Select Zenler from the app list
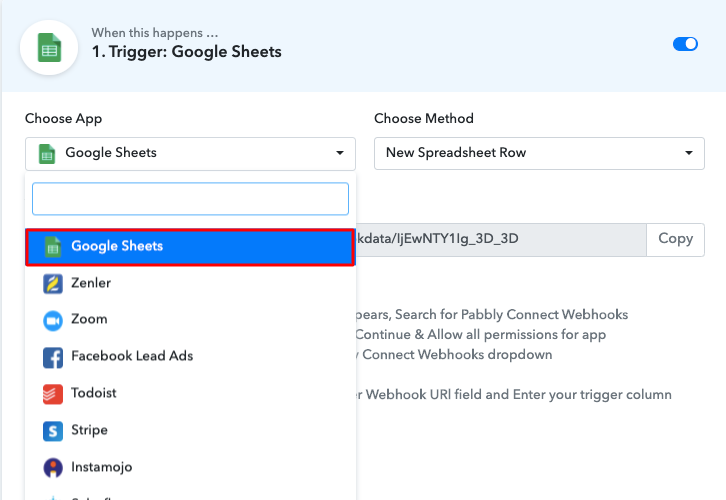This screenshot has width=726, height=500. click(190, 283)
